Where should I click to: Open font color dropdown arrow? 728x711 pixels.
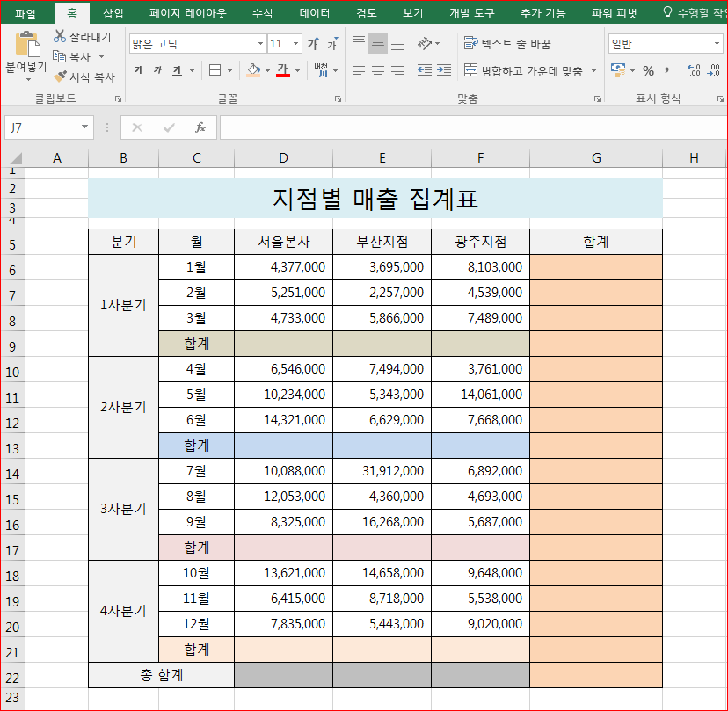tap(297, 70)
